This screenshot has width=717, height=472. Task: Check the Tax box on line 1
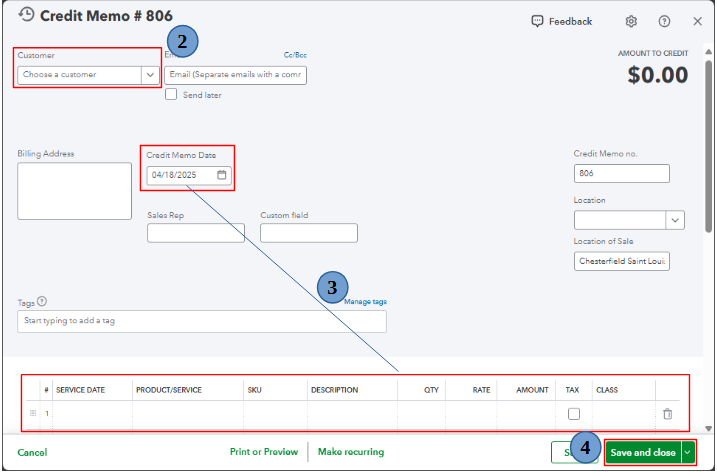coord(573,413)
